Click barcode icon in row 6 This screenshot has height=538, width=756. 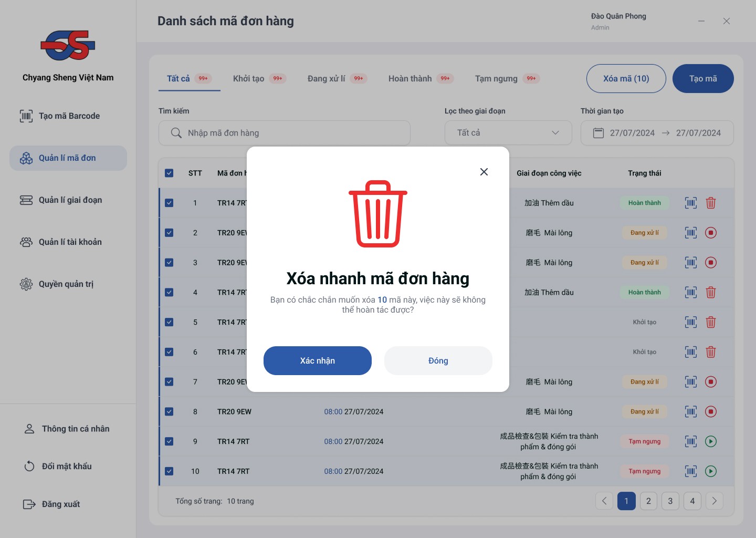(691, 352)
